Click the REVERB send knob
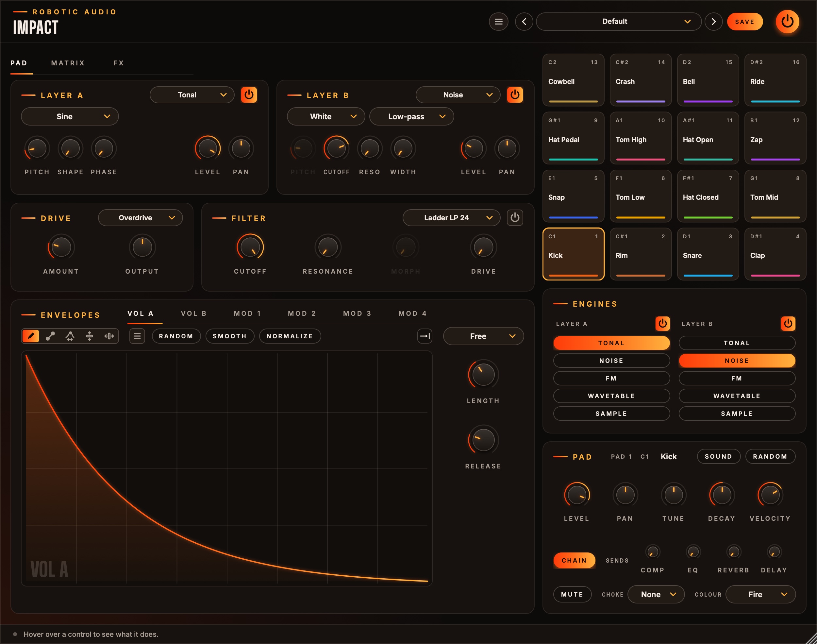Viewport: 817px width, 644px height. [733, 552]
